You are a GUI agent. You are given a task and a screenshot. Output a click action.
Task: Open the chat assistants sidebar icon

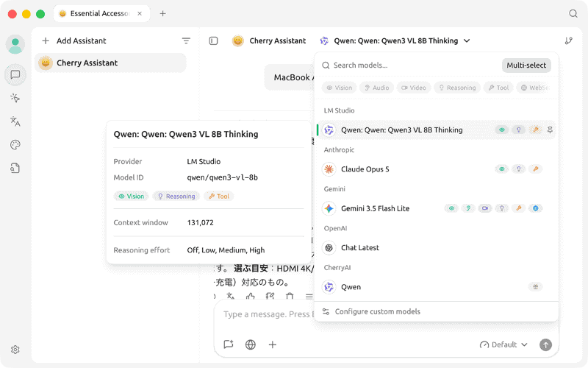coord(15,75)
